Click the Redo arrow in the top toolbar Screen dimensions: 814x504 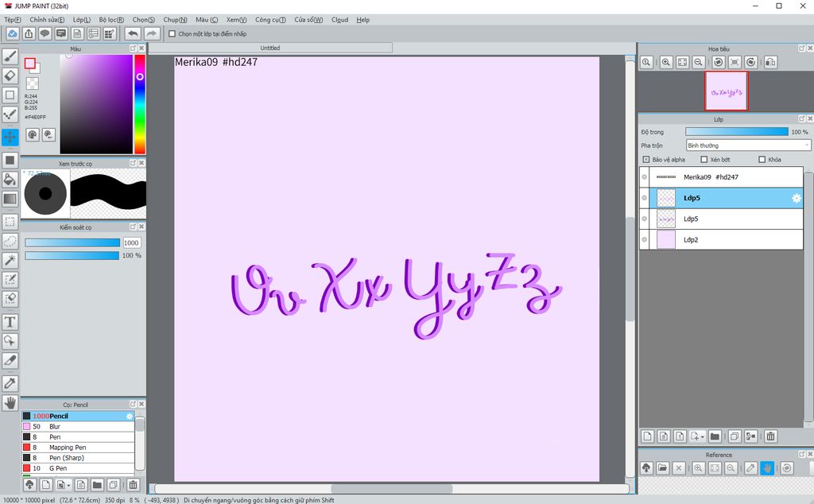click(x=151, y=33)
